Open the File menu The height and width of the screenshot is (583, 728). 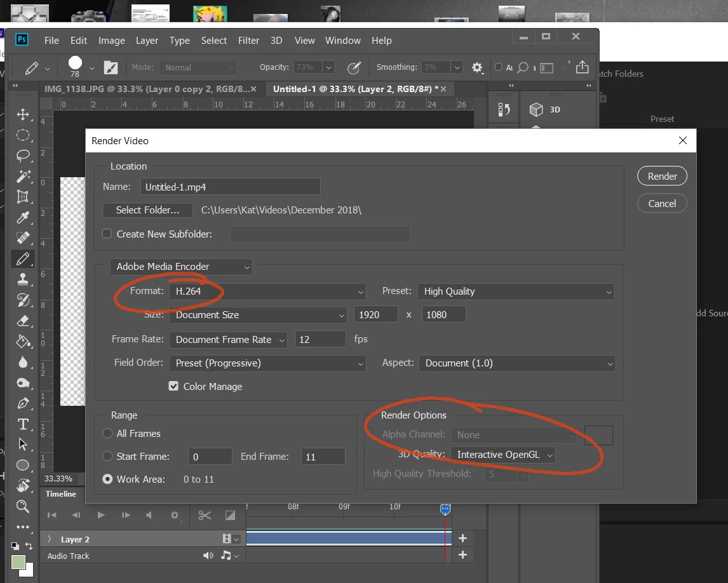pos(51,41)
